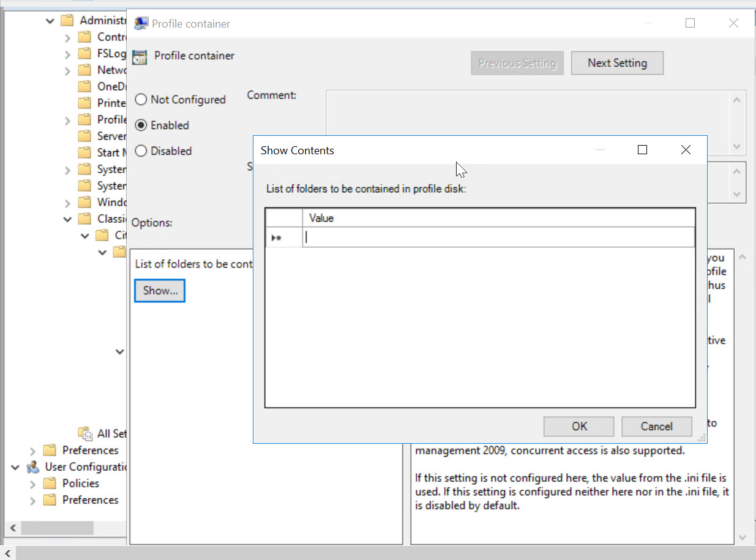Maximize the Profile container window
This screenshot has height=560, width=756.
(690, 23)
